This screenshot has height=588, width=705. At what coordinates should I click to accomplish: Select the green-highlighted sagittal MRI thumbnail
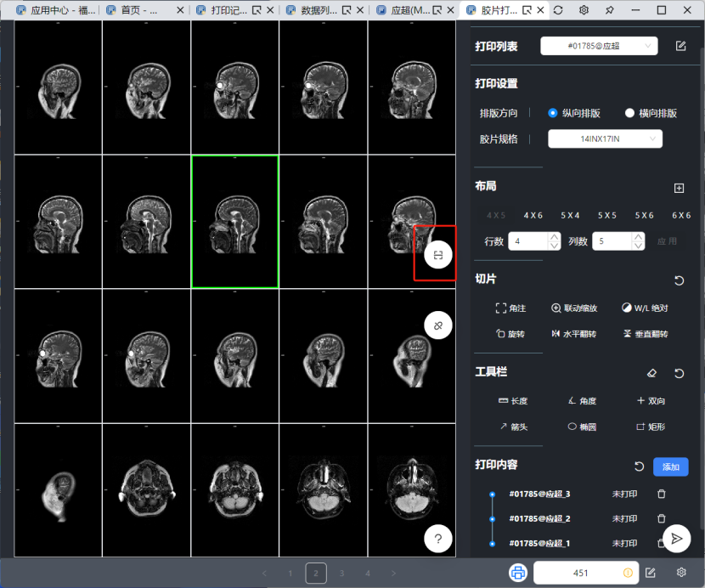tap(234, 222)
